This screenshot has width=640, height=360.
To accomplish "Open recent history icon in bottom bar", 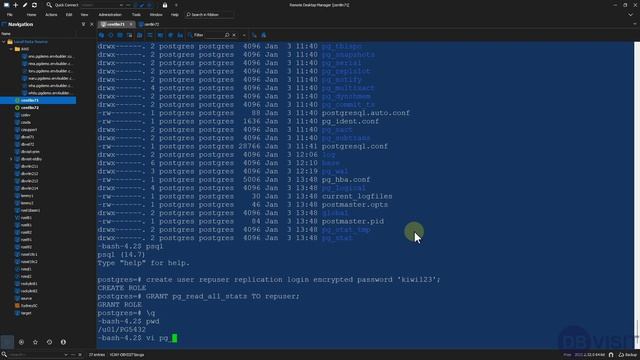I will tap(49, 342).
